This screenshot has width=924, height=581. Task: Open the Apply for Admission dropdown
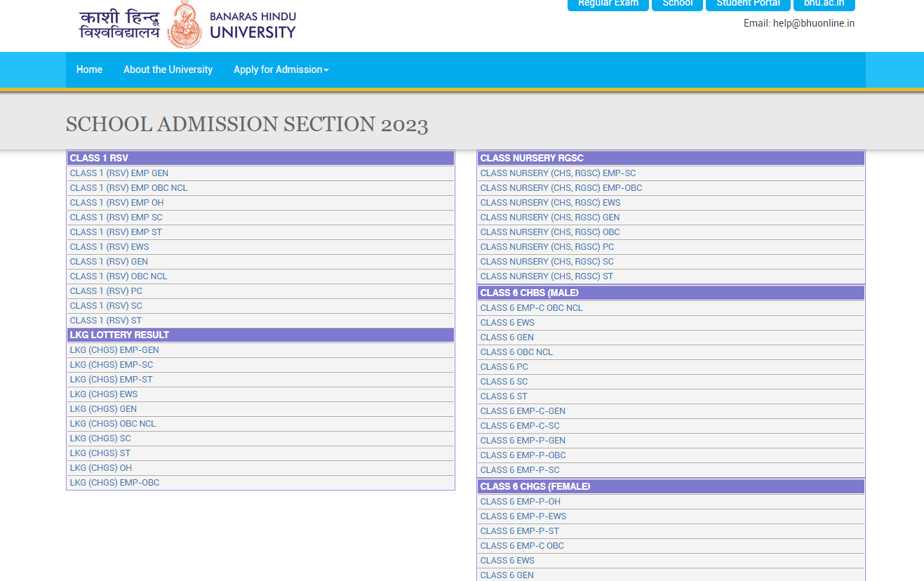(x=281, y=69)
